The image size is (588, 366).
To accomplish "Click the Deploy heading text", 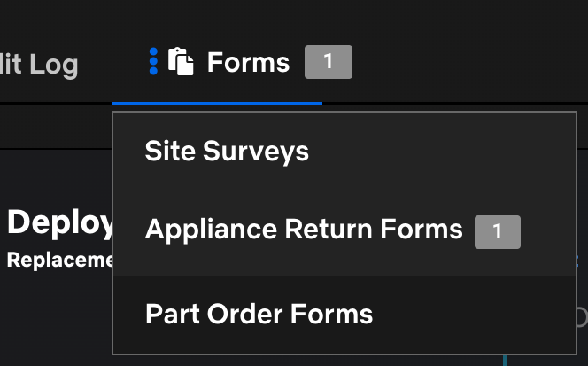I will 59,223.
